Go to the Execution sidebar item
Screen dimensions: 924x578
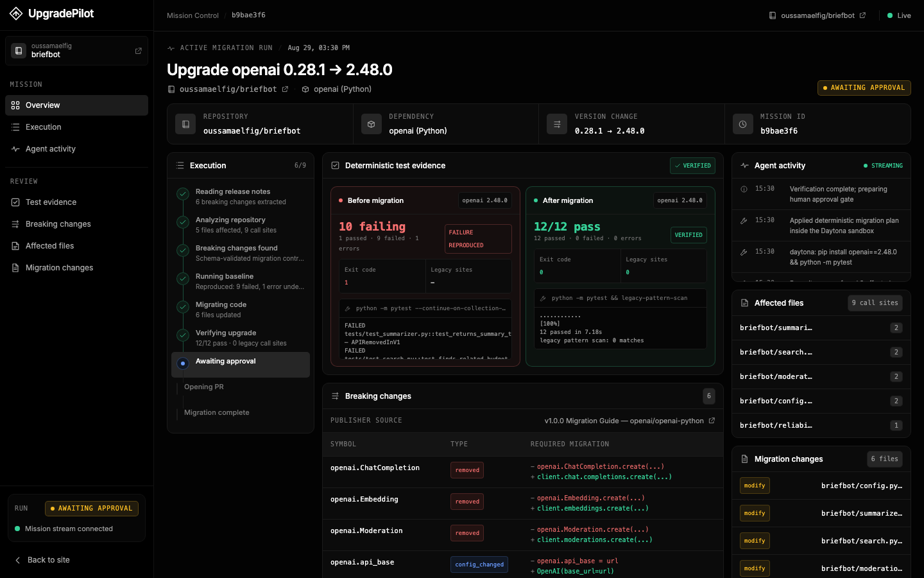pyautogui.click(x=76, y=127)
